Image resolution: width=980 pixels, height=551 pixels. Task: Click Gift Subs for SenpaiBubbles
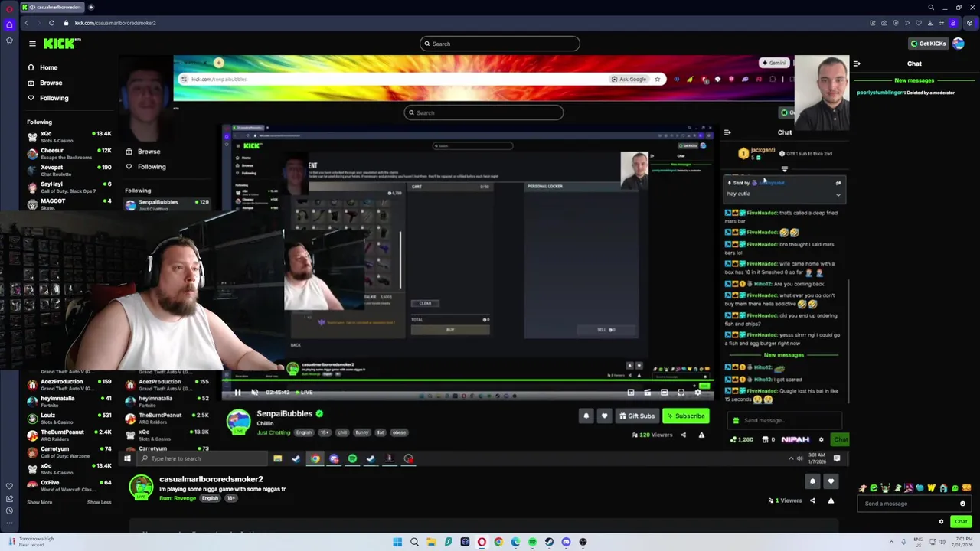pyautogui.click(x=637, y=416)
